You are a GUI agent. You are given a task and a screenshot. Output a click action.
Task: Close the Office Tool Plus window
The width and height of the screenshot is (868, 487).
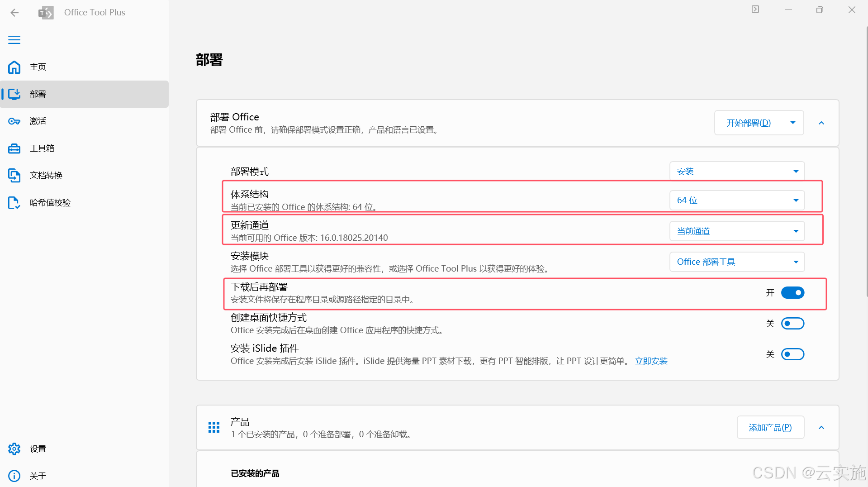tap(852, 10)
